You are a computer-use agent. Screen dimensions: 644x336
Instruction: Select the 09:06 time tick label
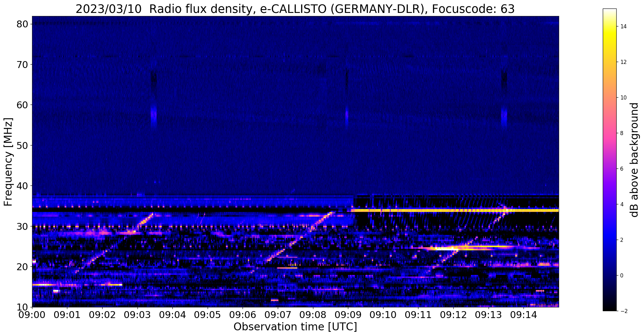coord(243,314)
